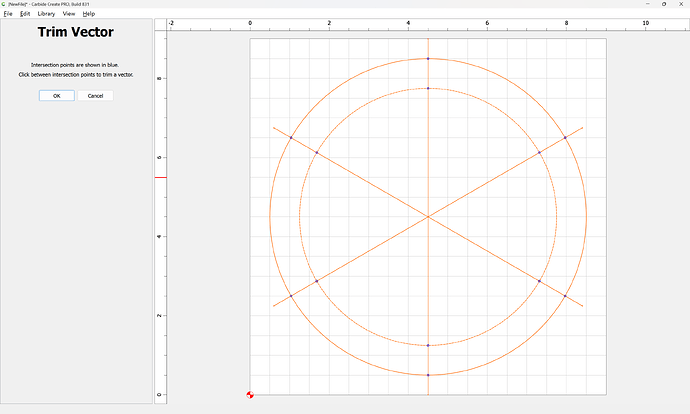Screen dimensions: 690x414
Task: Click the upper-left intersection on the outer circle
Action: coord(291,137)
